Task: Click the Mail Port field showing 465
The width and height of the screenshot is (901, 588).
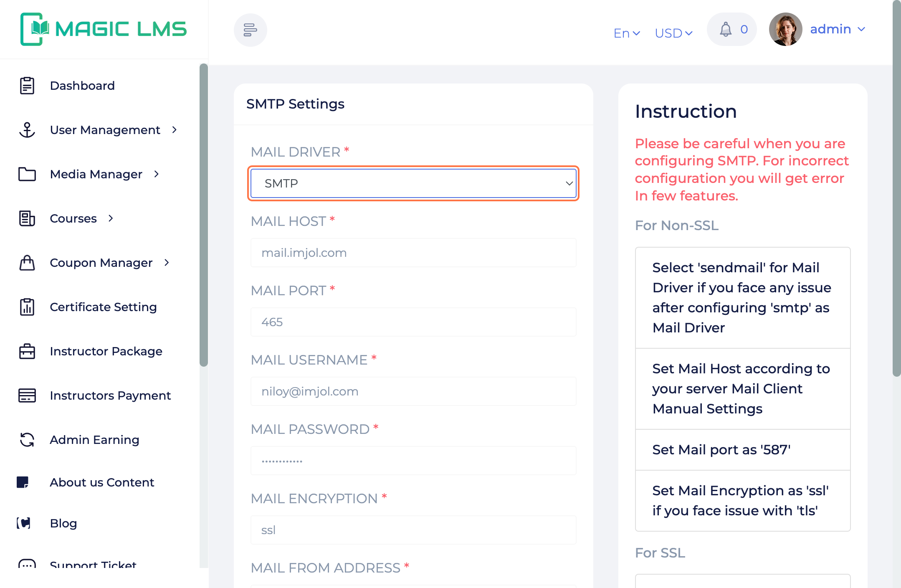Action: click(413, 322)
